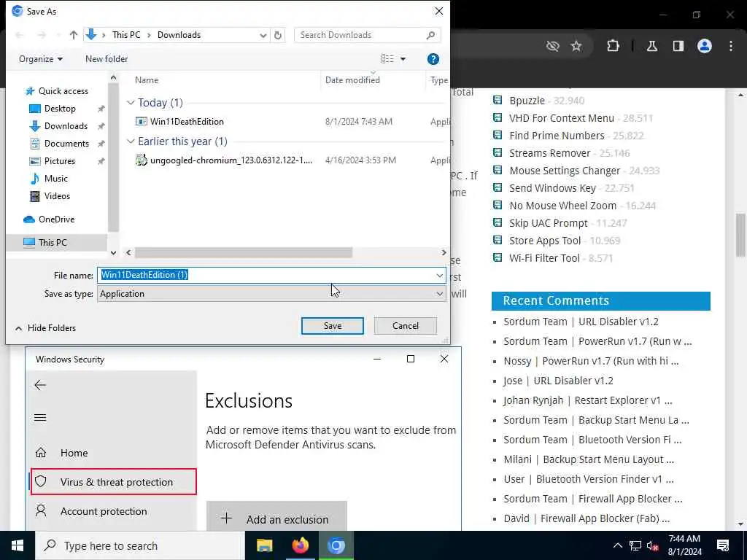Image resolution: width=747 pixels, height=560 pixels.
Task: Select OneDrive in navigation pane
Action: click(55, 219)
